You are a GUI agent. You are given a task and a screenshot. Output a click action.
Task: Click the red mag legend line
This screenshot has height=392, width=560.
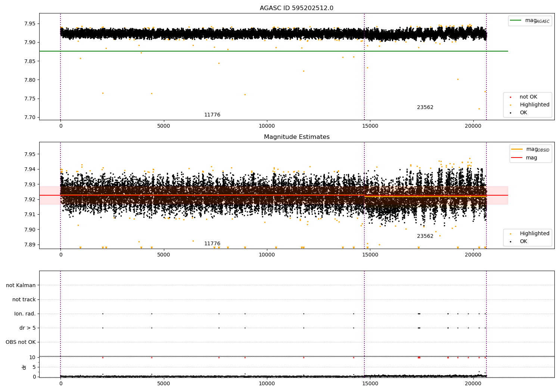pyautogui.click(x=517, y=158)
